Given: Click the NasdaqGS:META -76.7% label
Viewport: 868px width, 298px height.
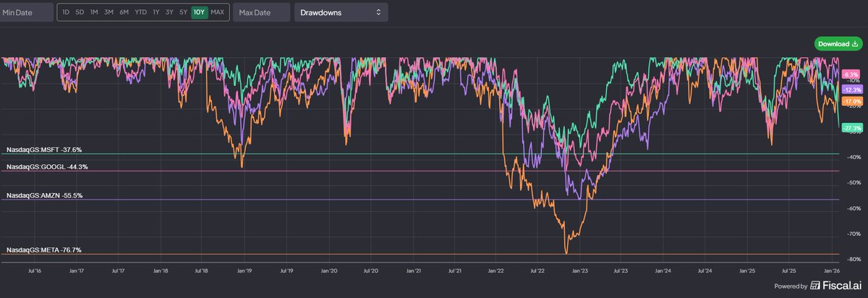Looking at the screenshot, I should coord(44,250).
